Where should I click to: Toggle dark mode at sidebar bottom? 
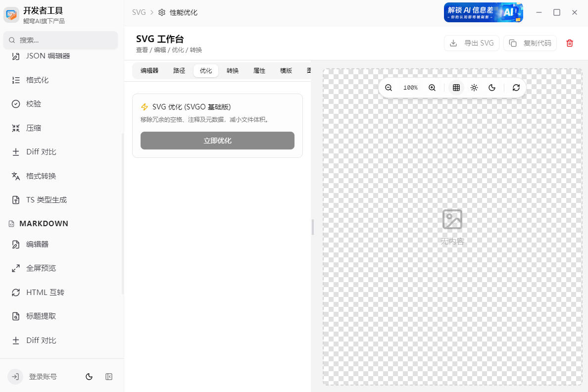89,377
